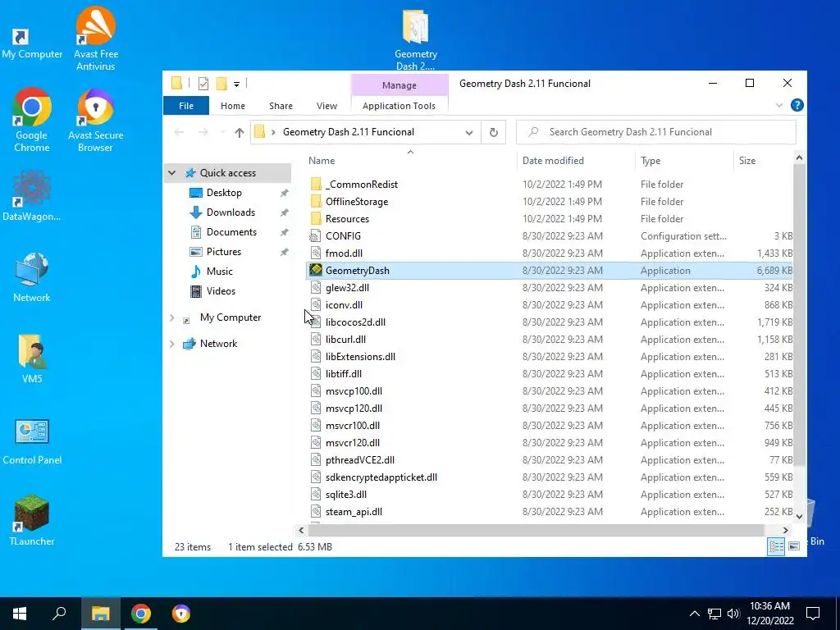This screenshot has width=840, height=630.
Task: Open the volume speaker tray icon
Action: [x=733, y=614]
